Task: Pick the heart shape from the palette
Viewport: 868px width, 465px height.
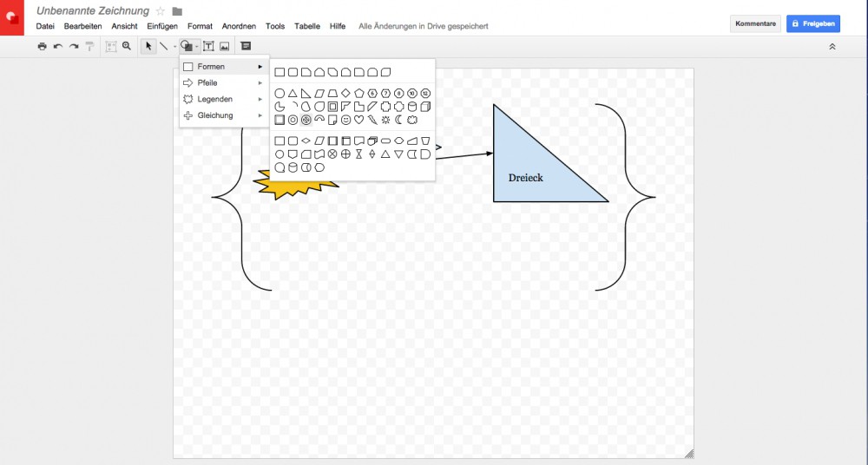Action: 358,120
